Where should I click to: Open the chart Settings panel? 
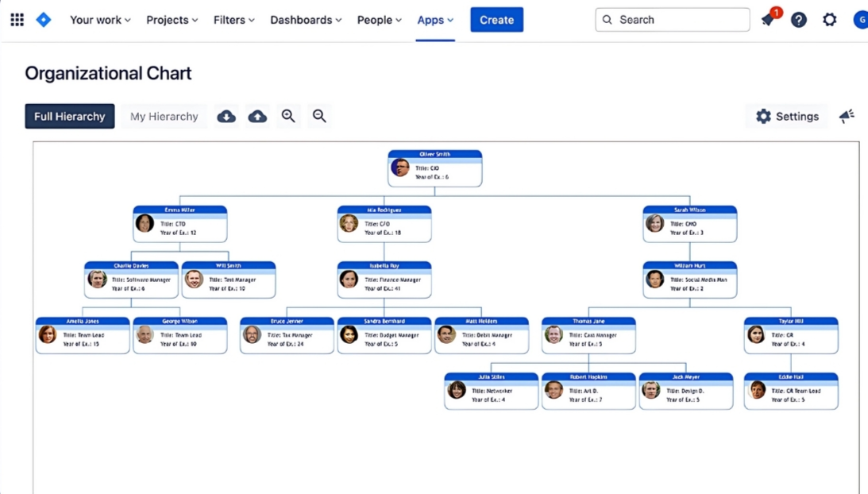click(787, 116)
